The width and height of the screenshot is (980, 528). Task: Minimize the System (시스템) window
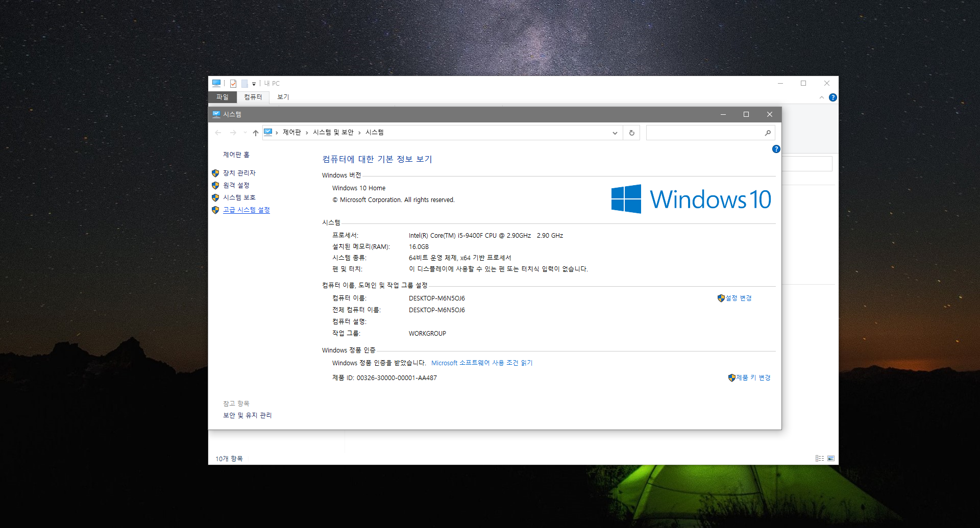(x=723, y=114)
